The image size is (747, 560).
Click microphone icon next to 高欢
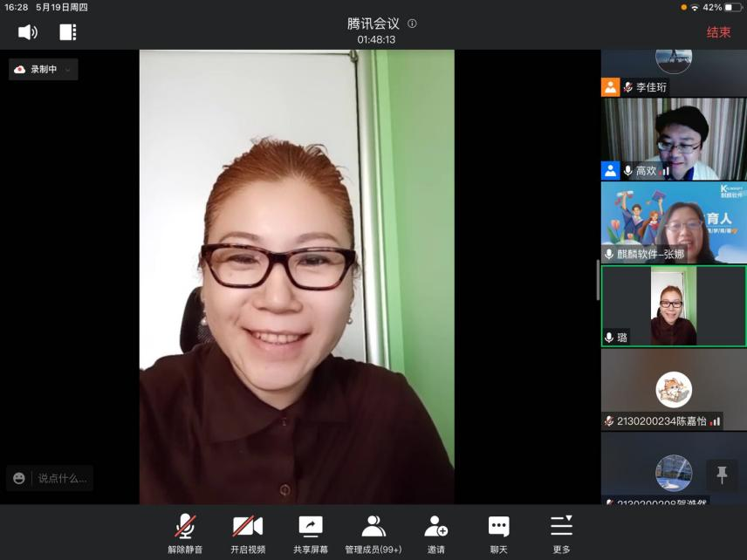tap(628, 170)
